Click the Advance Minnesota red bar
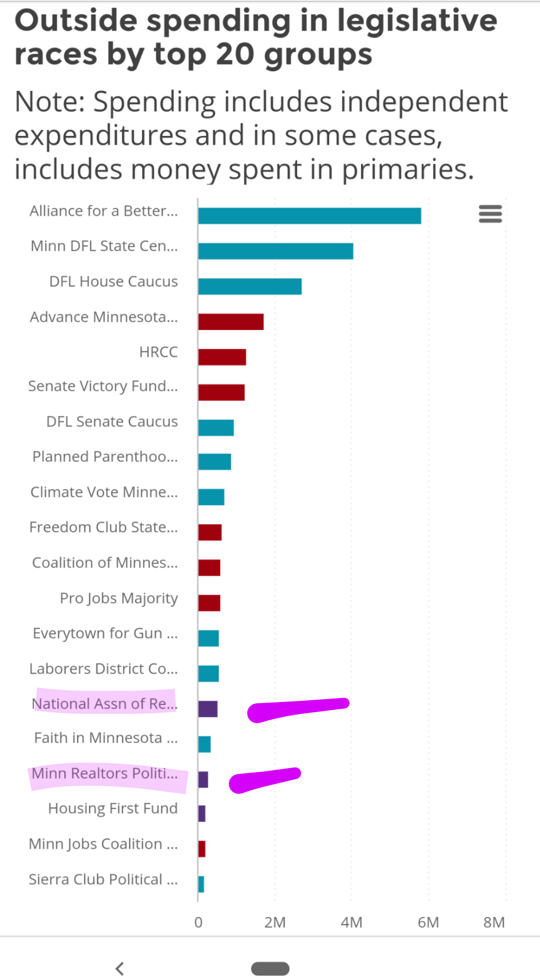 click(231, 322)
